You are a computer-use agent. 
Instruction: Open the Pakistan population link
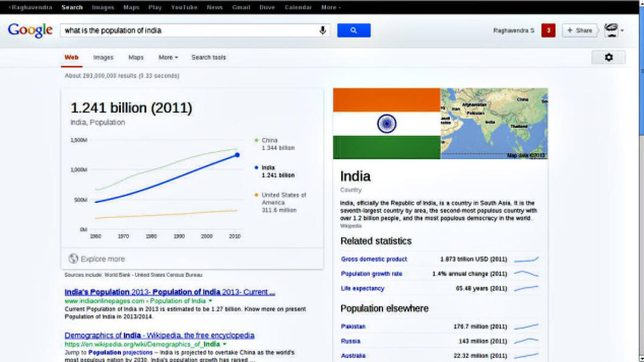(x=353, y=327)
